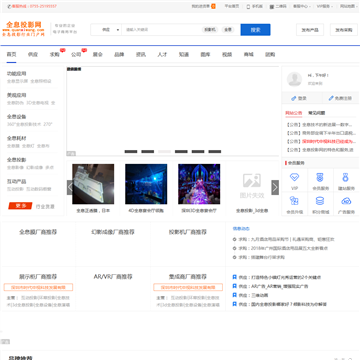Focus the keyword search input field
Screen dimensions: 360x360
(x=162, y=30)
